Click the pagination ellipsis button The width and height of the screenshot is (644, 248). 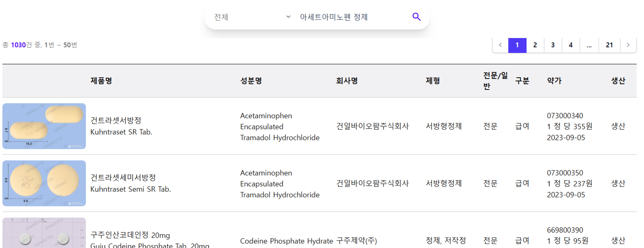click(589, 45)
